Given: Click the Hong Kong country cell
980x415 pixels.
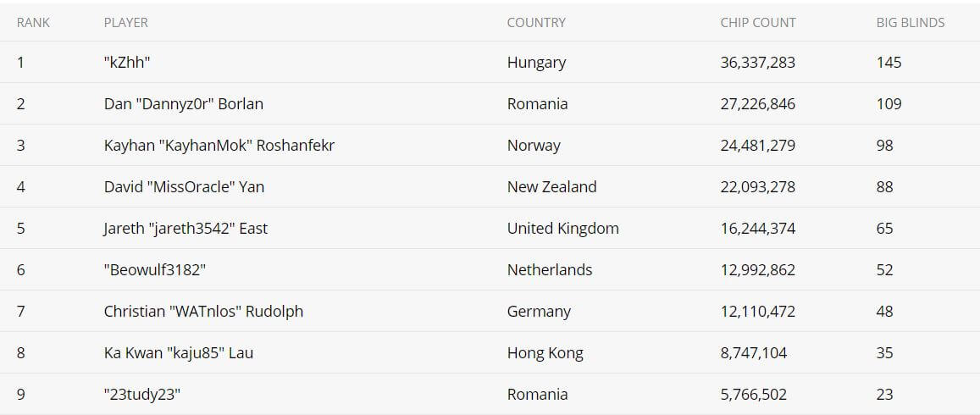Looking at the screenshot, I should (x=545, y=353).
